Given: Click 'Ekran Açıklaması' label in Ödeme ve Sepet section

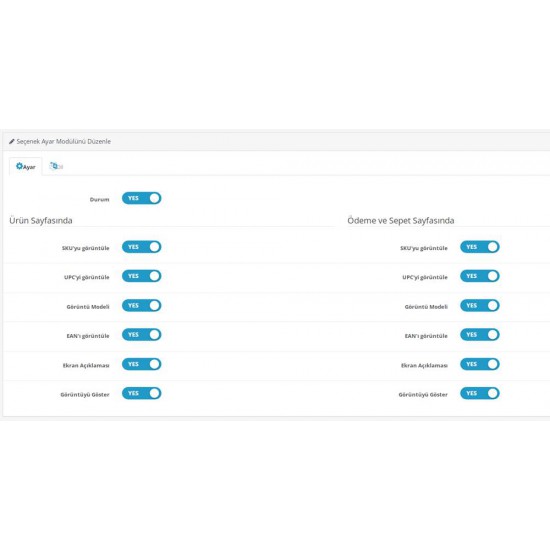Looking at the screenshot, I should (x=424, y=365).
